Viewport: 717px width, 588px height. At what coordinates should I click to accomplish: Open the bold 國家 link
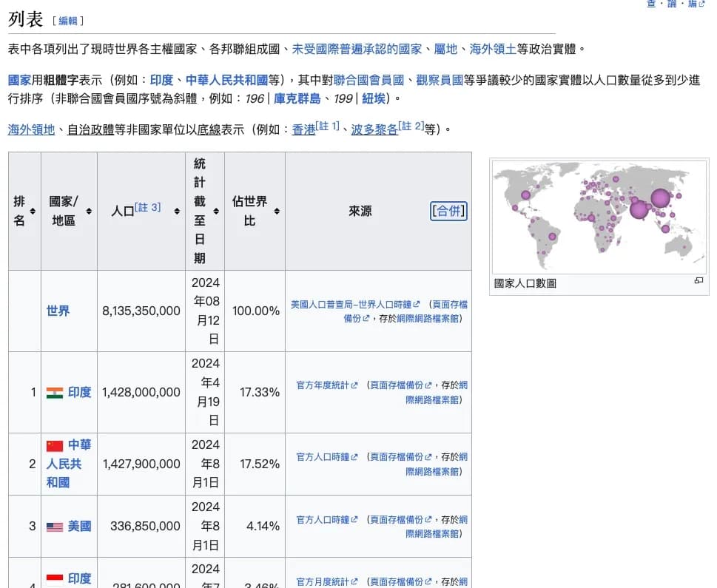pyautogui.click(x=20, y=80)
